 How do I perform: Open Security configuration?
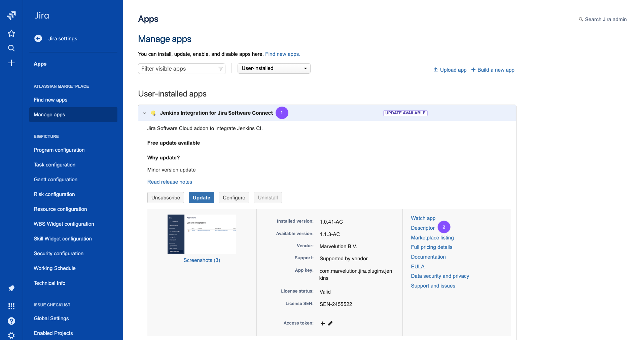tap(59, 254)
